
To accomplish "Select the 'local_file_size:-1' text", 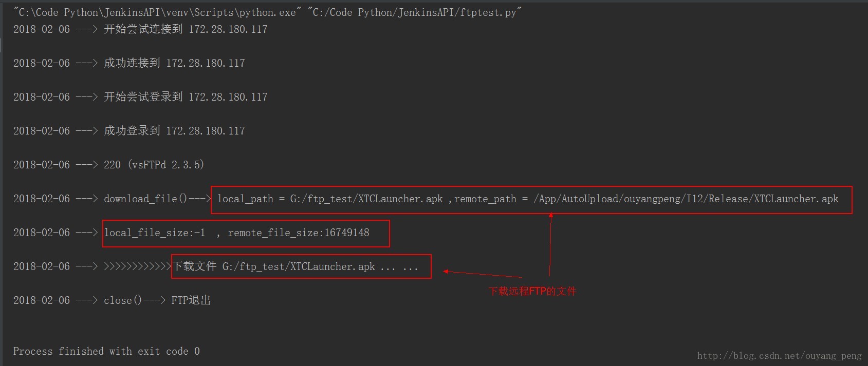I will point(154,233).
